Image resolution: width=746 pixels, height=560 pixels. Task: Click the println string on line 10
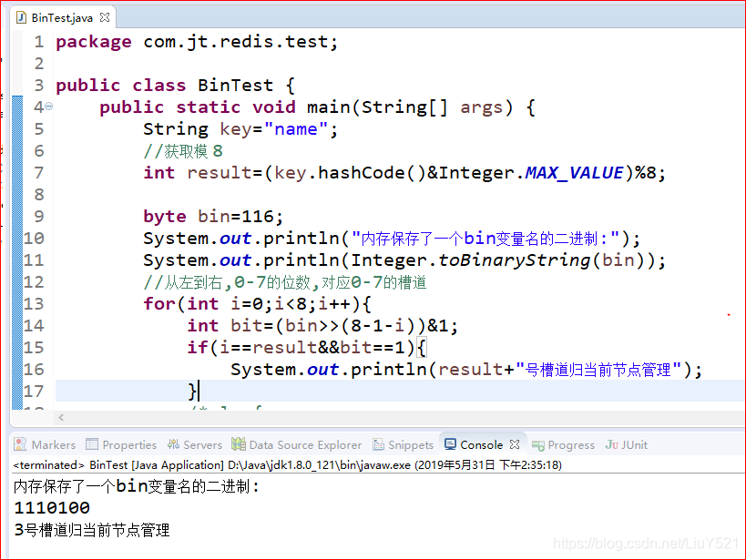485,239
